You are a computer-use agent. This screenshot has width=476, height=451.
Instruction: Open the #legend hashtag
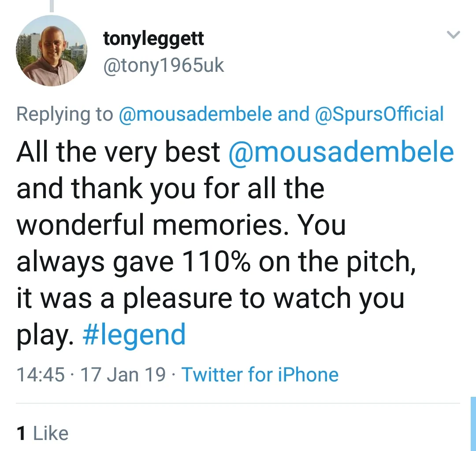tap(134, 335)
